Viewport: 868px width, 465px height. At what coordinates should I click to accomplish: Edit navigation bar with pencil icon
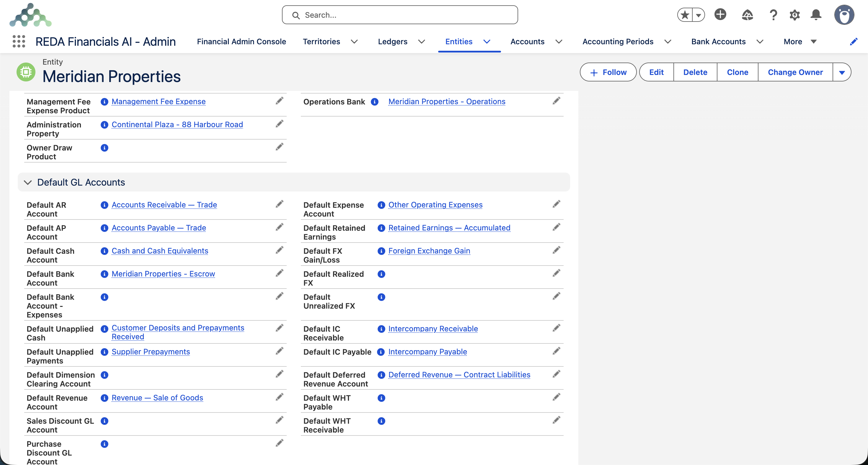(854, 42)
